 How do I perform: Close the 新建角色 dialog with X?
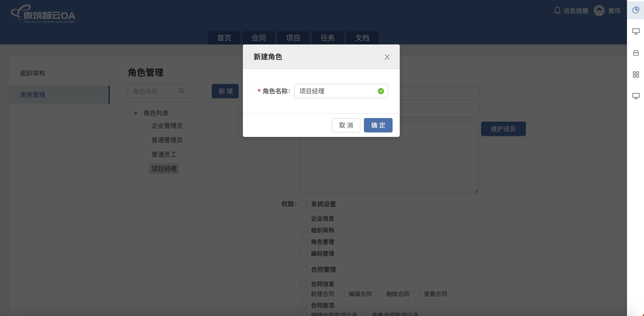point(387,57)
